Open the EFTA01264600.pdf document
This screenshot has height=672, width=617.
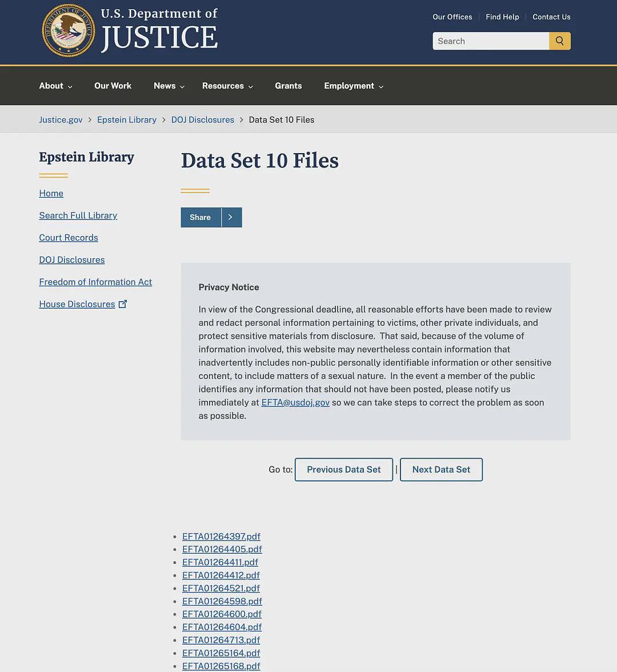[222, 614]
